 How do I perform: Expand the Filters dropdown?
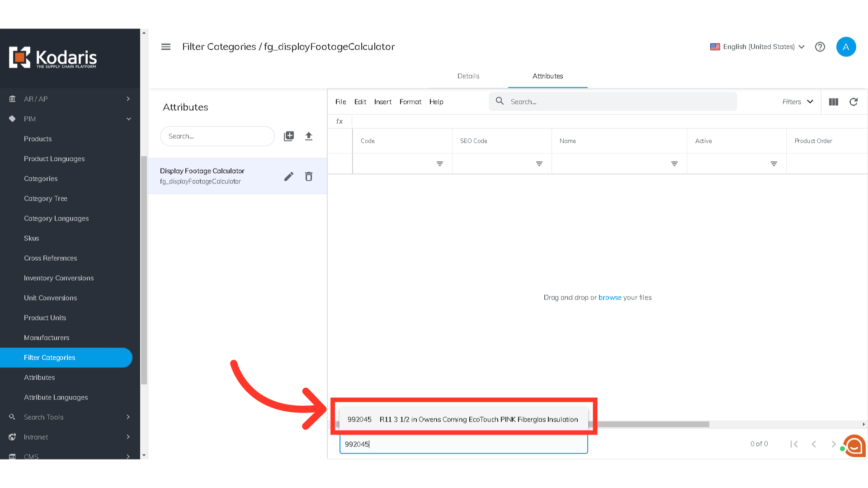pyautogui.click(x=797, y=102)
